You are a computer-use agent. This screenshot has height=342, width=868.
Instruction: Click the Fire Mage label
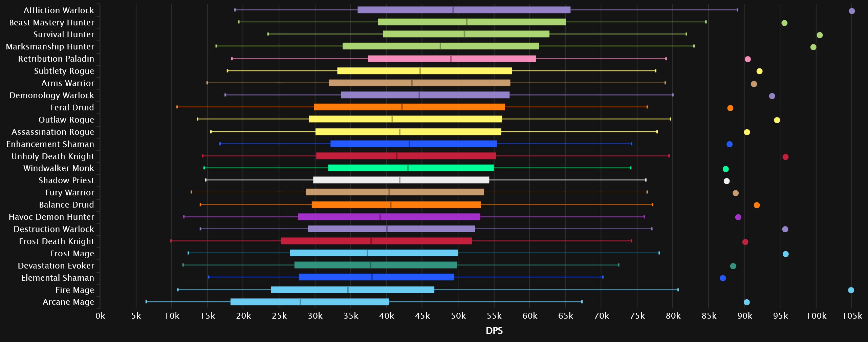[75, 290]
